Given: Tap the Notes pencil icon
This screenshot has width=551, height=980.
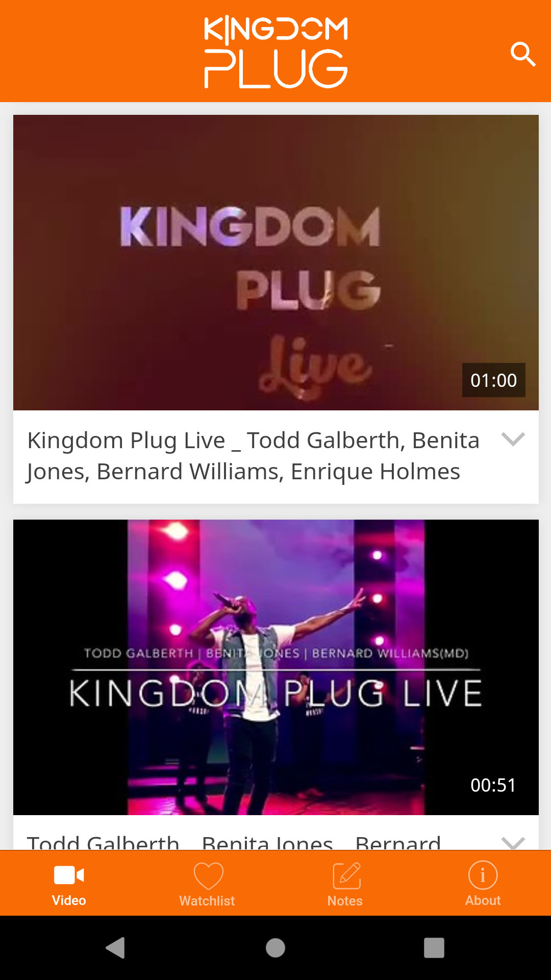Looking at the screenshot, I should coord(346,876).
